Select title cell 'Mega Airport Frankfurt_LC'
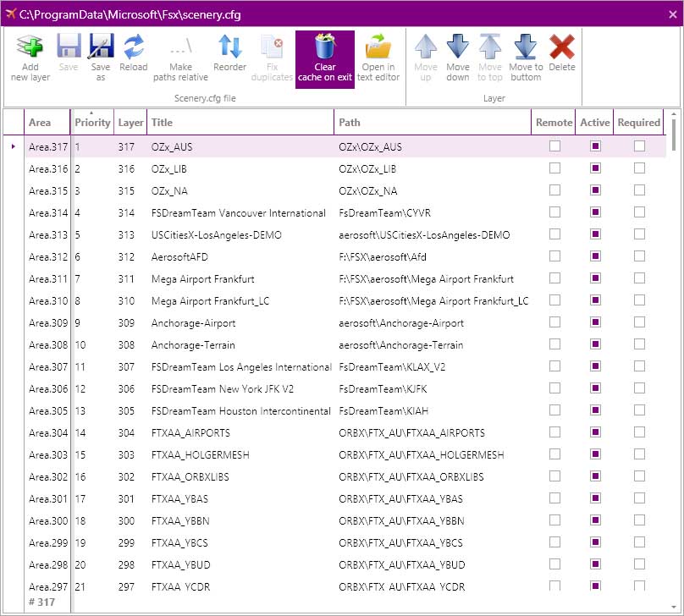The height and width of the screenshot is (616, 684). coord(210,300)
